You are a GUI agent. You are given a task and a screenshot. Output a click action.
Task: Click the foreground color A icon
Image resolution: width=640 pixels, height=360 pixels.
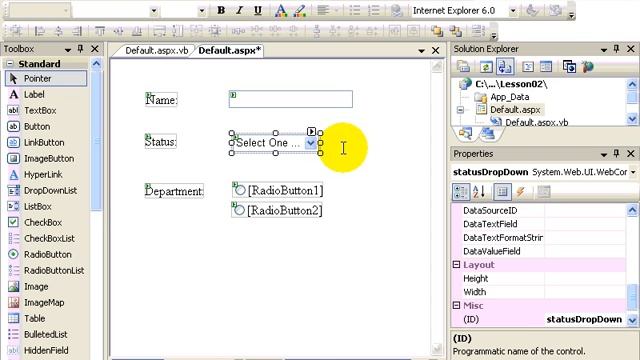pyautogui.click(x=280, y=10)
